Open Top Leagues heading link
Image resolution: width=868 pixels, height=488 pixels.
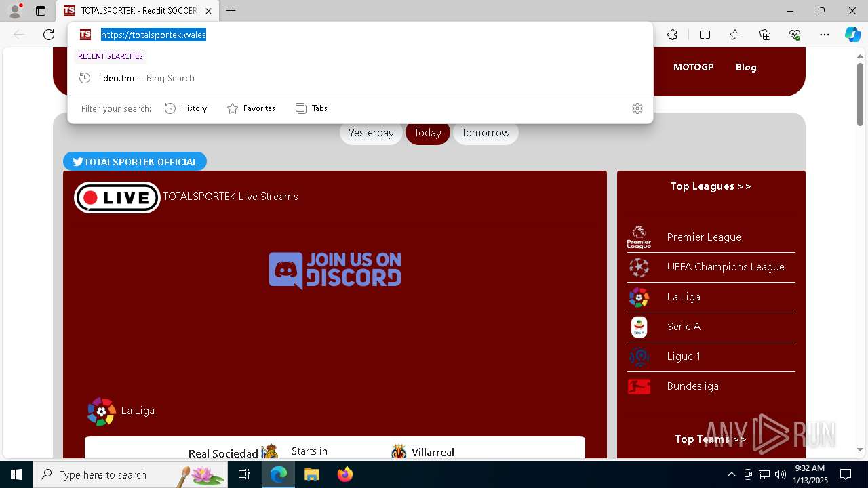pos(711,186)
